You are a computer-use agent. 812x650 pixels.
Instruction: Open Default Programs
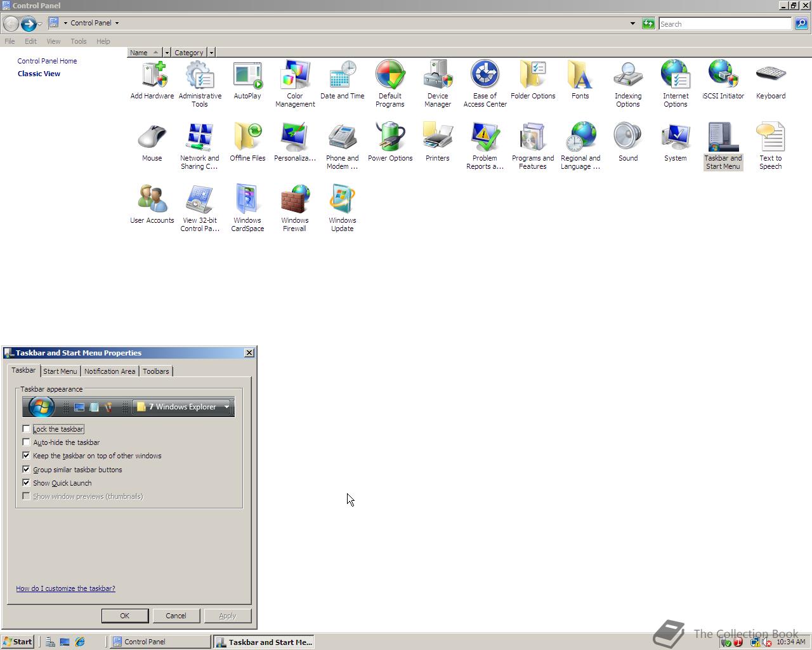click(390, 84)
